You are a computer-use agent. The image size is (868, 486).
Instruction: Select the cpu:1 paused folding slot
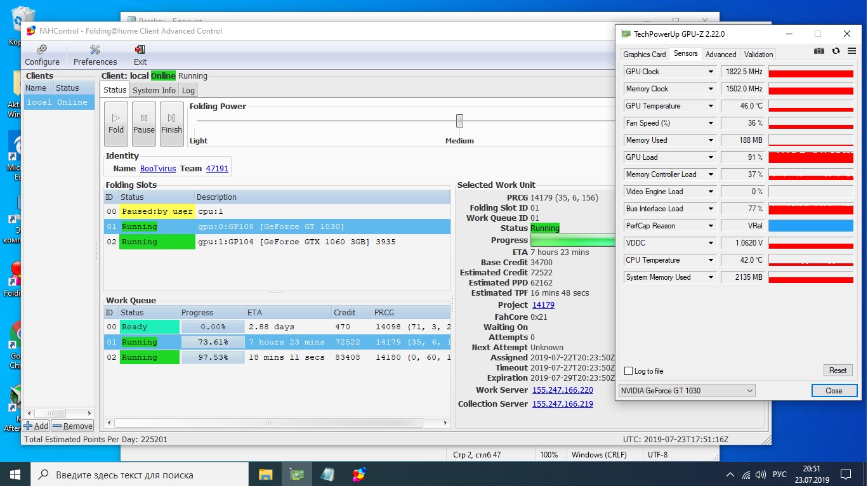pos(277,211)
